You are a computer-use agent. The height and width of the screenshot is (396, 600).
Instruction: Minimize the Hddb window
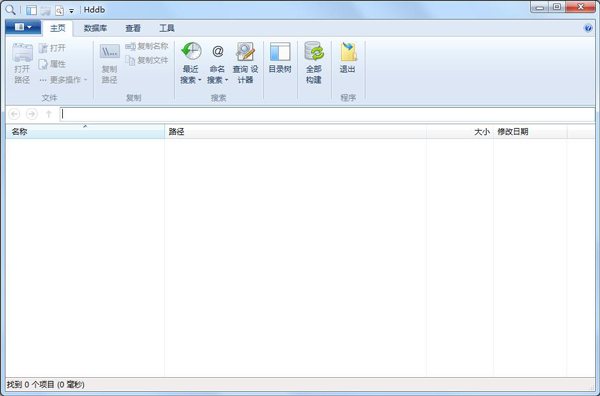540,7
